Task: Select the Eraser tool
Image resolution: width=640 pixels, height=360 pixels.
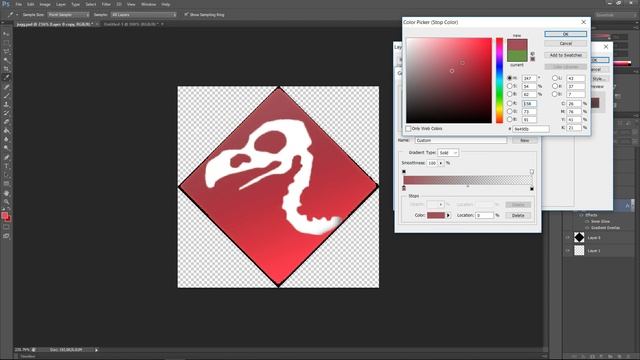Action: (6, 122)
